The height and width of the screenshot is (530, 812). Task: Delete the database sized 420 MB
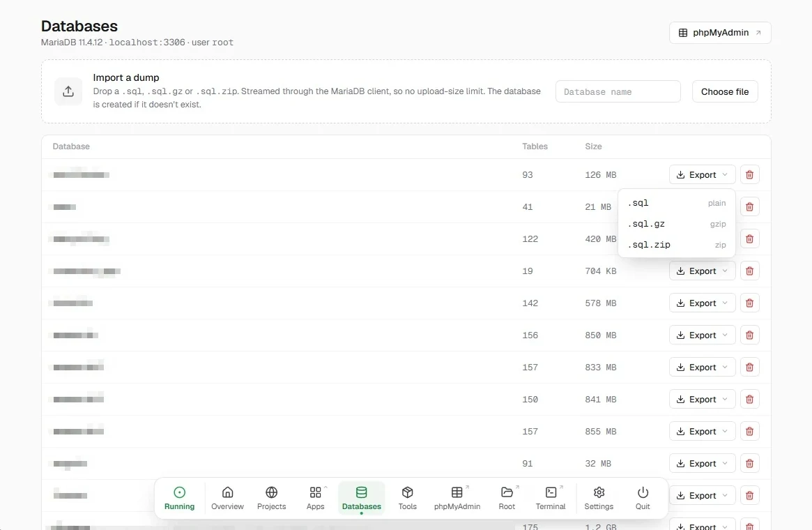click(x=749, y=238)
